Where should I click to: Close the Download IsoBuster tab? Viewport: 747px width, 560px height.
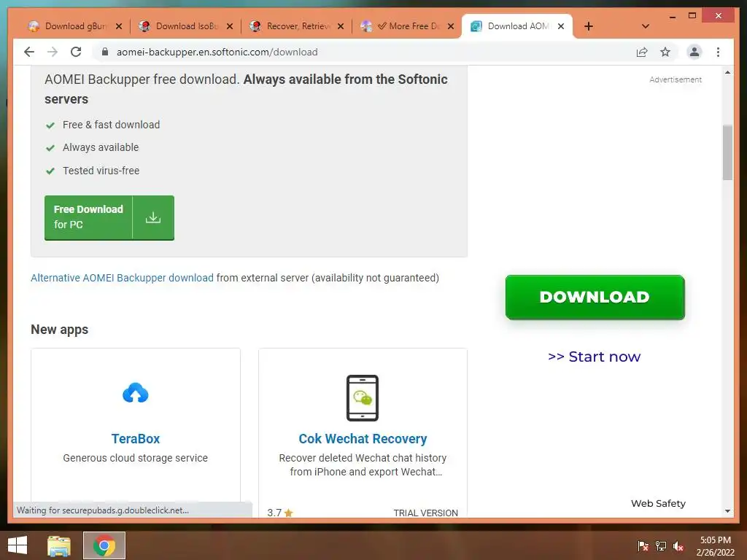click(230, 26)
